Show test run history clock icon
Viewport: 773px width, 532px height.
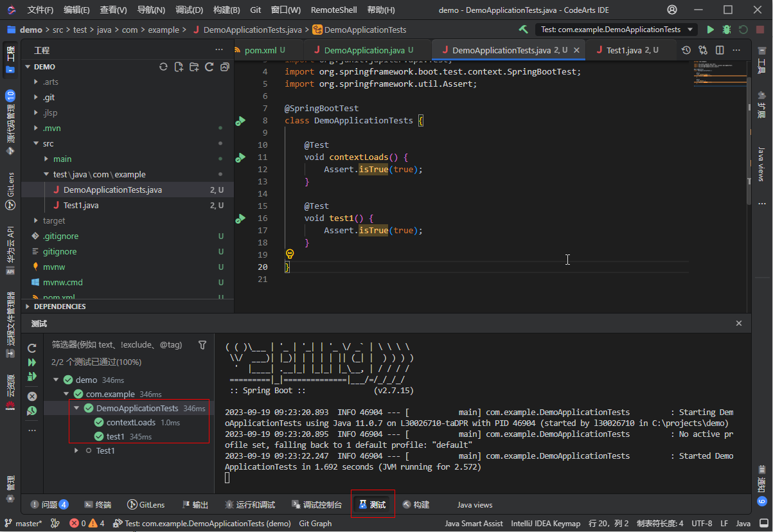pyautogui.click(x=31, y=412)
